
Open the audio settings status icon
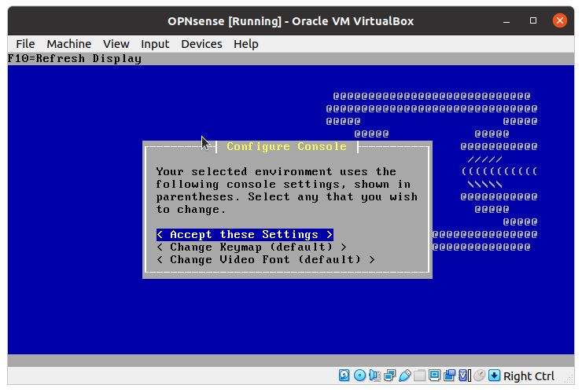(x=375, y=376)
